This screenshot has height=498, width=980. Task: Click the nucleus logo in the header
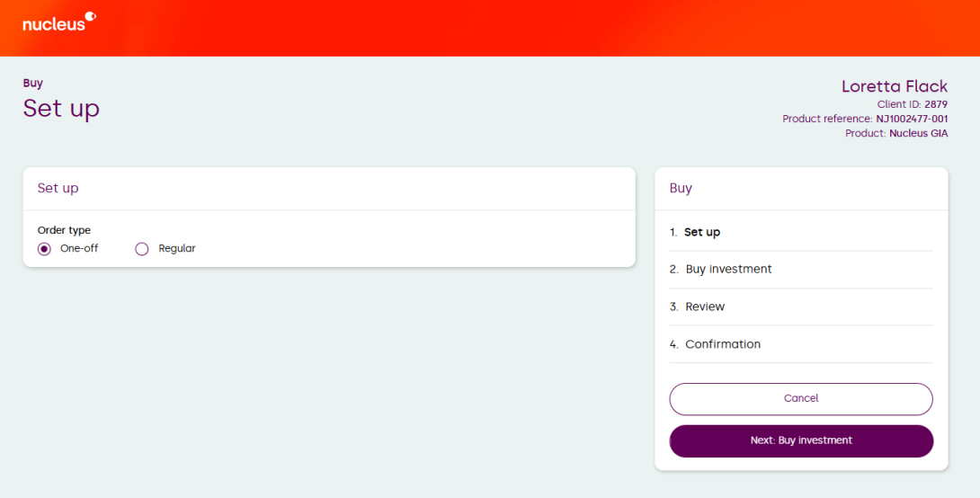(x=58, y=22)
